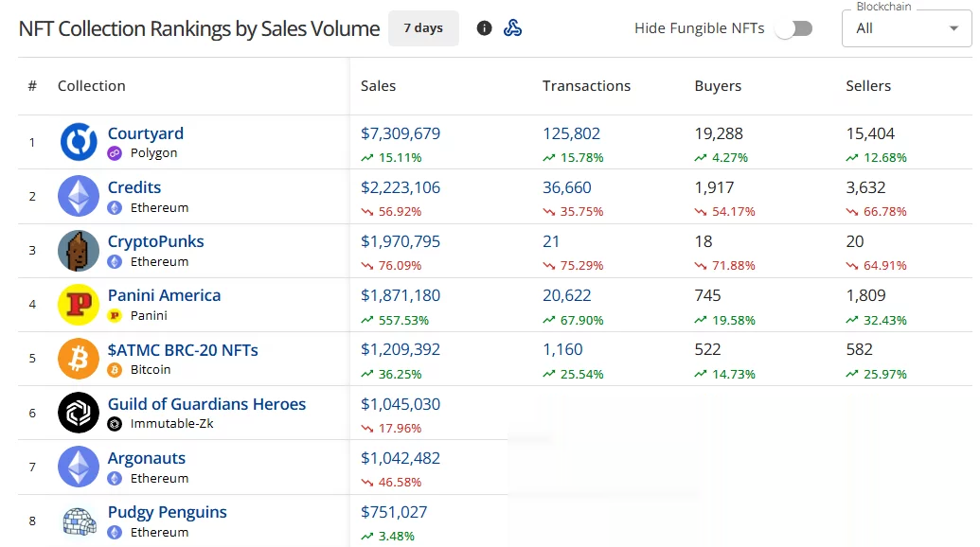The image size is (980, 547).
Task: Open the Guild of Guardians Heroes link
Action: coord(206,404)
